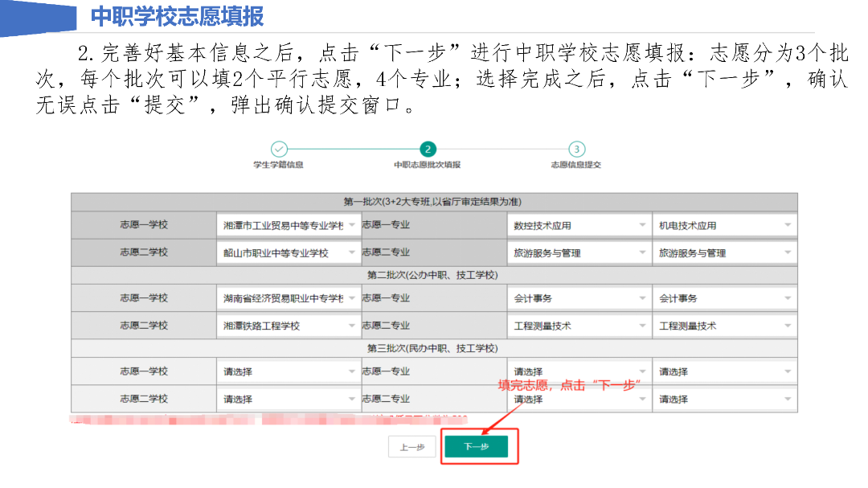Click the step 3 circle icon
Viewport: 868px width, 488px height.
(x=577, y=149)
